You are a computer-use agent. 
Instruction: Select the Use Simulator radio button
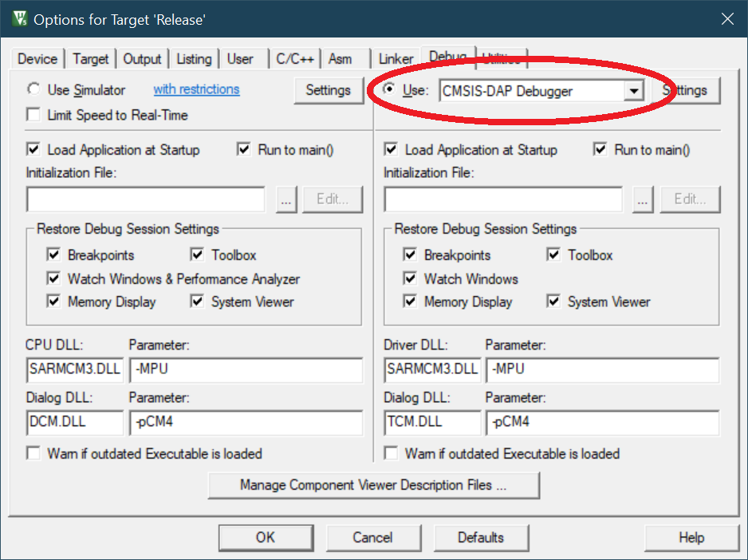point(33,89)
